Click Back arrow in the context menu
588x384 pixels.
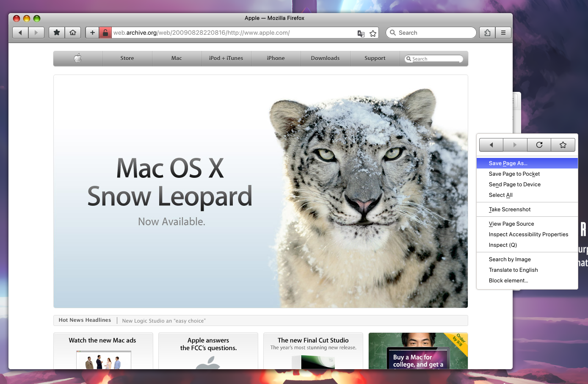click(491, 145)
